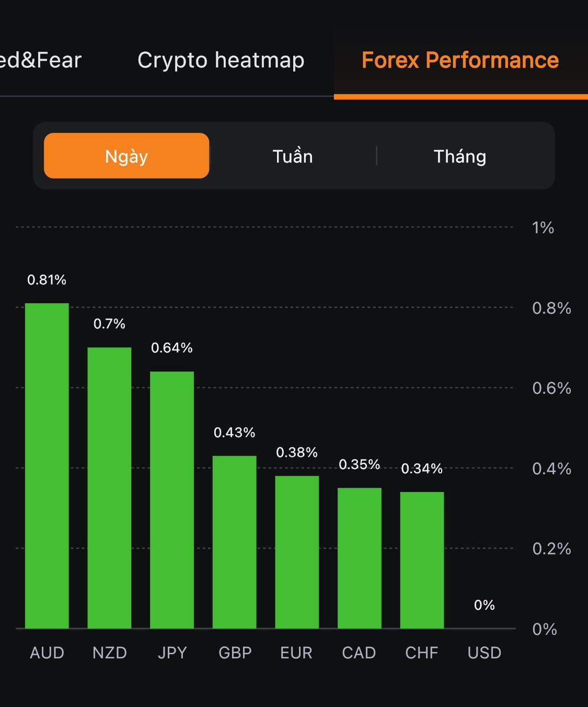The width and height of the screenshot is (588, 707).
Task: Click the EUR performance bar
Action: coord(297,552)
